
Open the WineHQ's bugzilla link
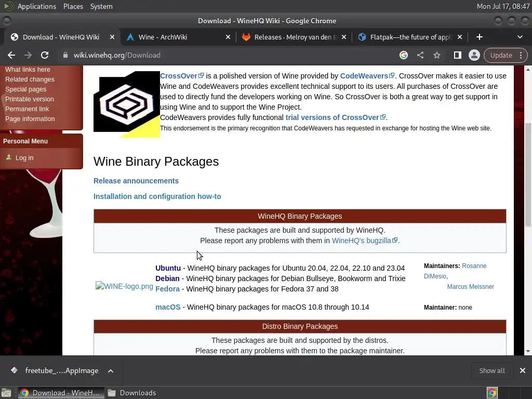pyautogui.click(x=364, y=241)
